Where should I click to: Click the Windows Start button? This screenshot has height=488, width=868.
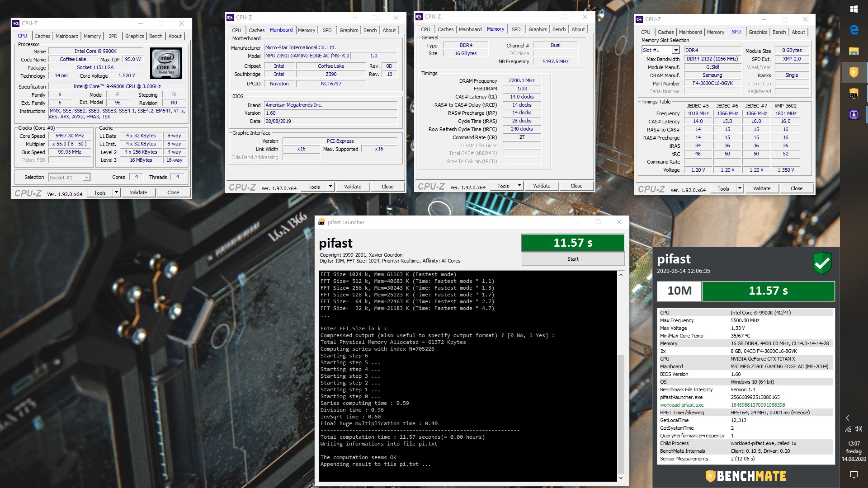pos(854,9)
